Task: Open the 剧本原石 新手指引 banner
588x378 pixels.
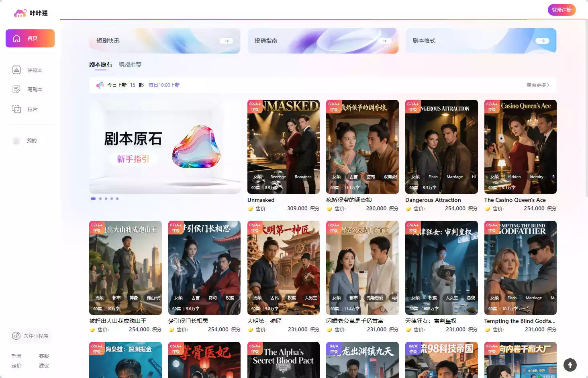Action: (165, 147)
